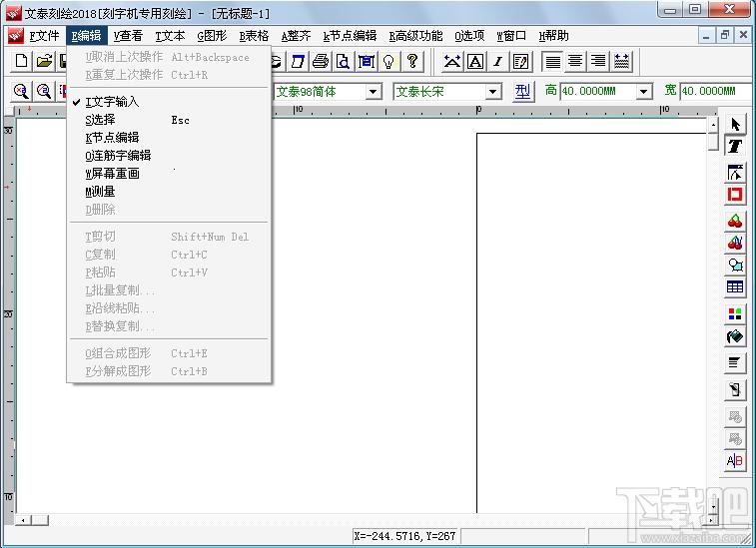Open the 窗口 menu
This screenshot has height=548, width=756.
511,36
